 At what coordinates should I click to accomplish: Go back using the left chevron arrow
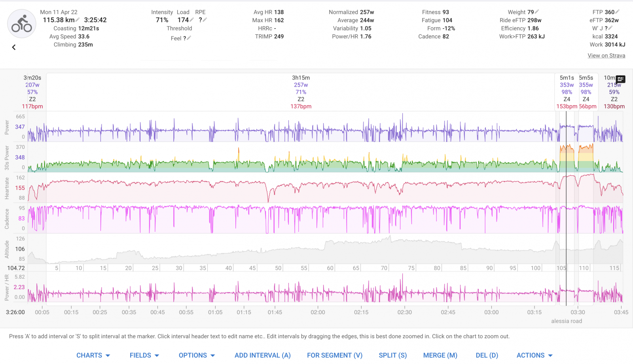pos(14,47)
